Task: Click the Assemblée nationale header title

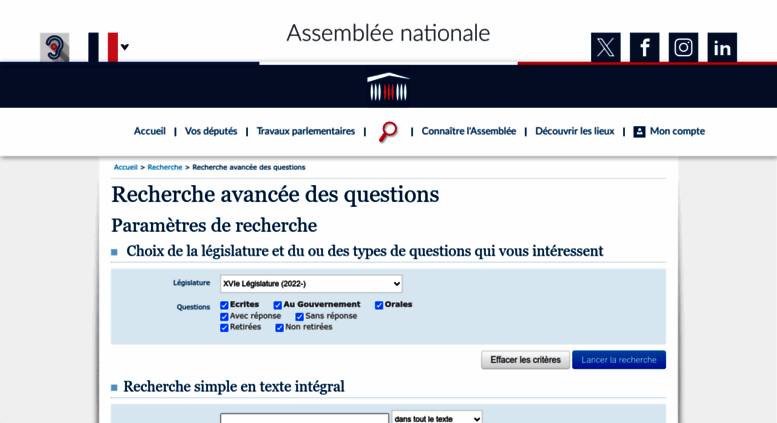Action: (x=388, y=34)
